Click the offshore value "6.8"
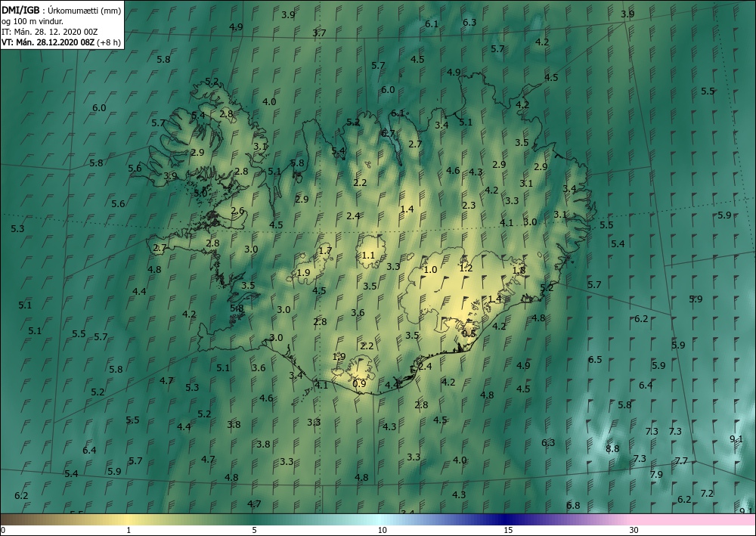756x536 pixels. tap(573, 506)
